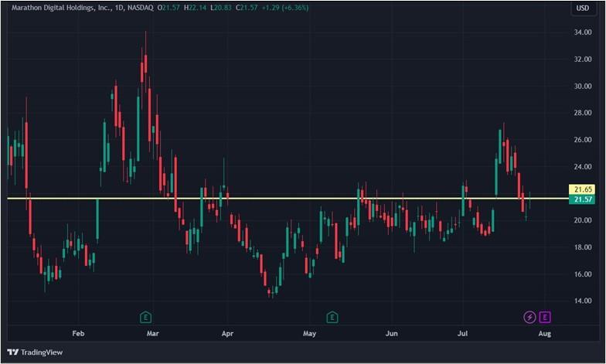This screenshot has width=606, height=364.
Task: Click the March earnings E marker
Action: click(x=145, y=318)
